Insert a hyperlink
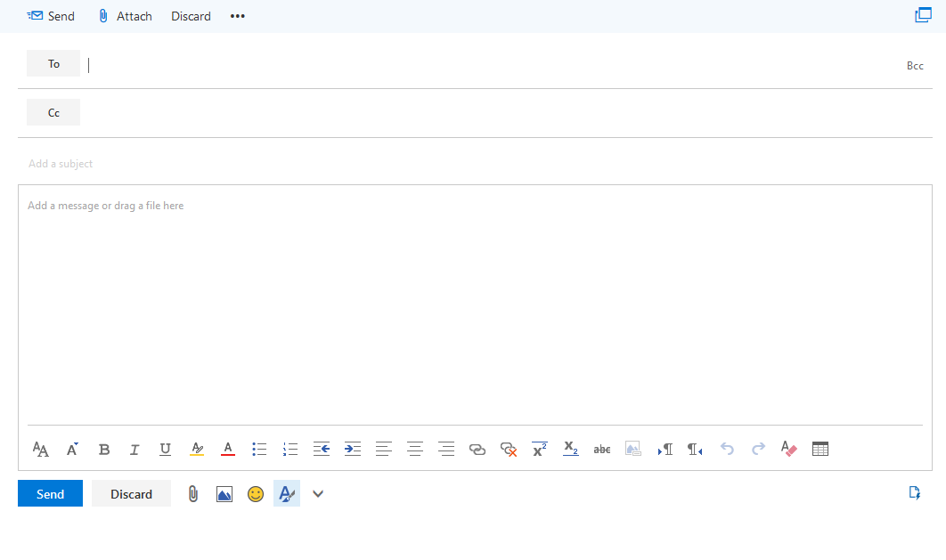This screenshot has height=560, width=946. click(x=477, y=449)
